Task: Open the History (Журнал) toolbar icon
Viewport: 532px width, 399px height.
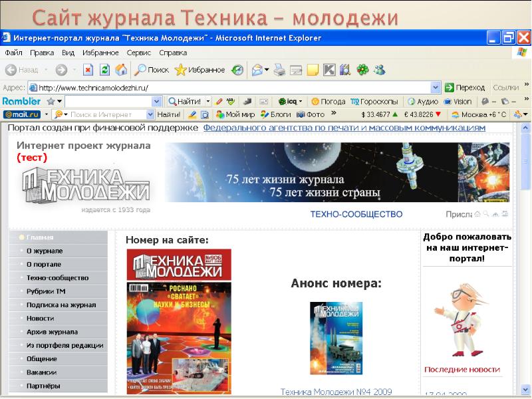Action: tap(237, 69)
